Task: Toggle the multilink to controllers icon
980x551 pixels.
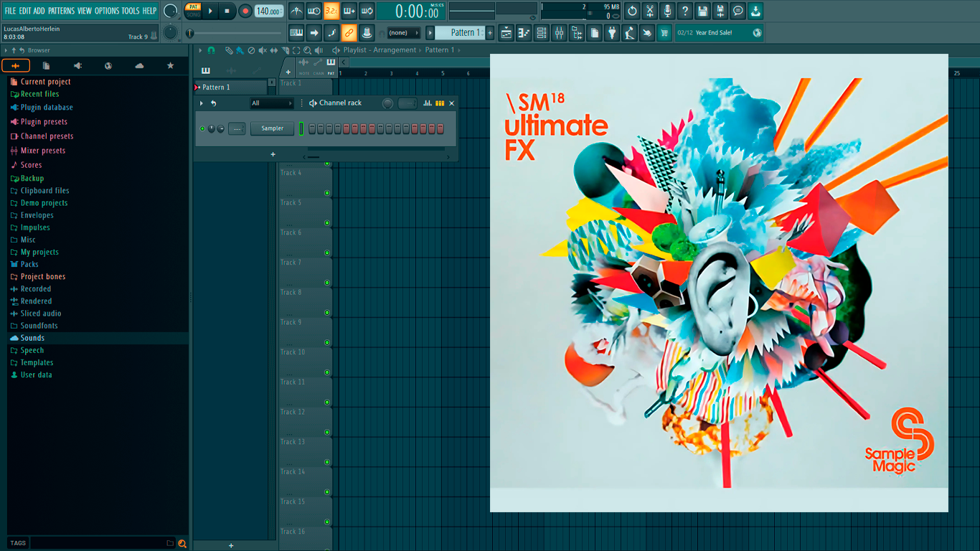Action: 349,32
